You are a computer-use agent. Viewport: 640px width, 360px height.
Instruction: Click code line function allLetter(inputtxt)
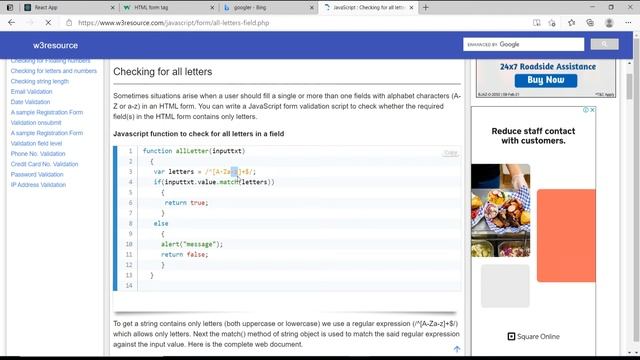pos(194,151)
